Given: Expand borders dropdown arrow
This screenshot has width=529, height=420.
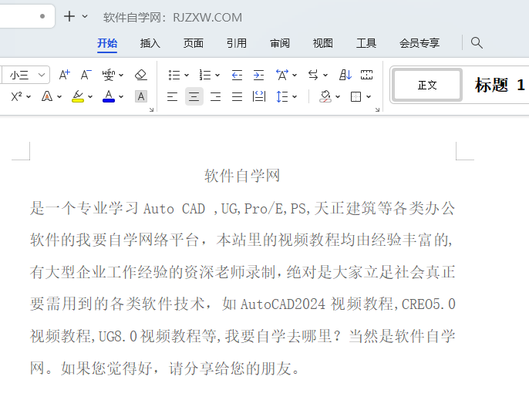Looking at the screenshot, I should (x=369, y=97).
